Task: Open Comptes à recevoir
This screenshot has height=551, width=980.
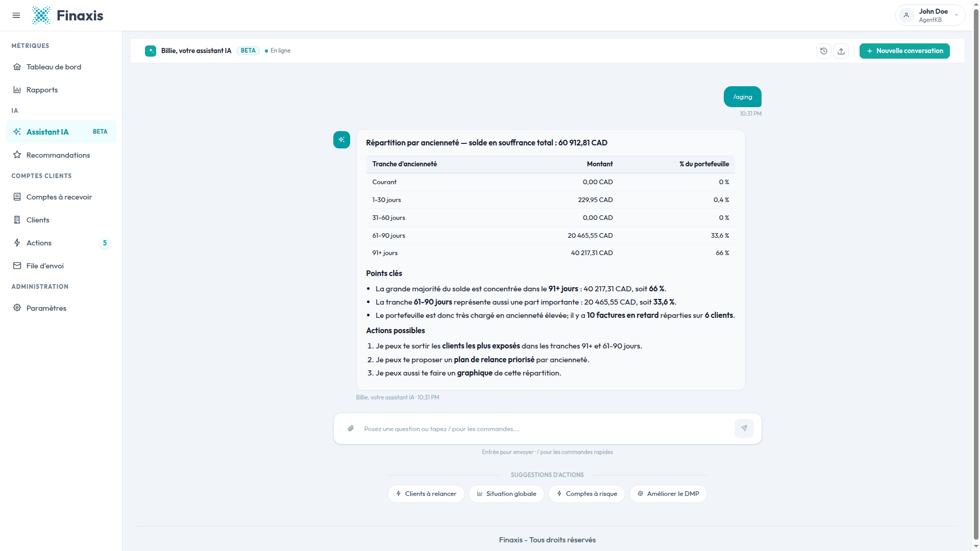Action: click(61, 197)
